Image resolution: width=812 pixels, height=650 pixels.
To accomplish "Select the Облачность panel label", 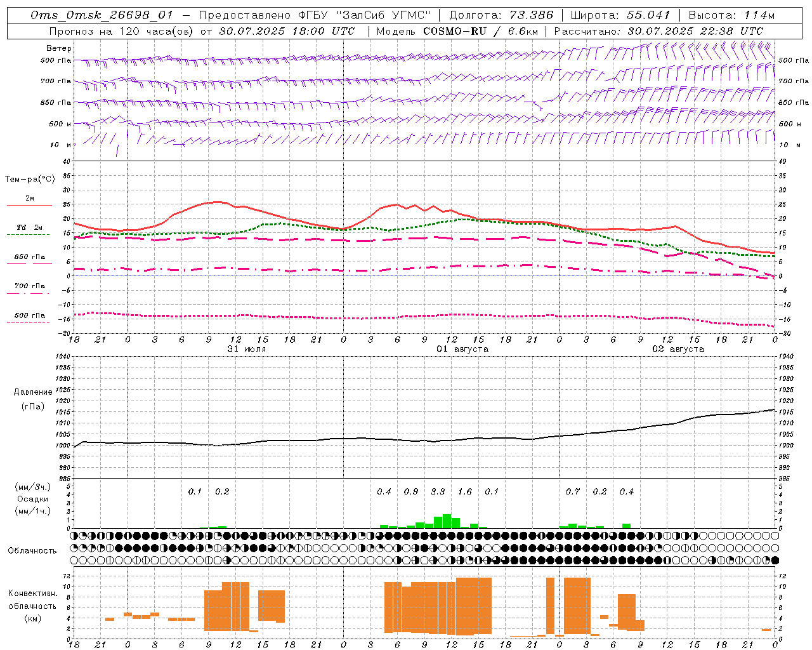I will [x=32, y=550].
